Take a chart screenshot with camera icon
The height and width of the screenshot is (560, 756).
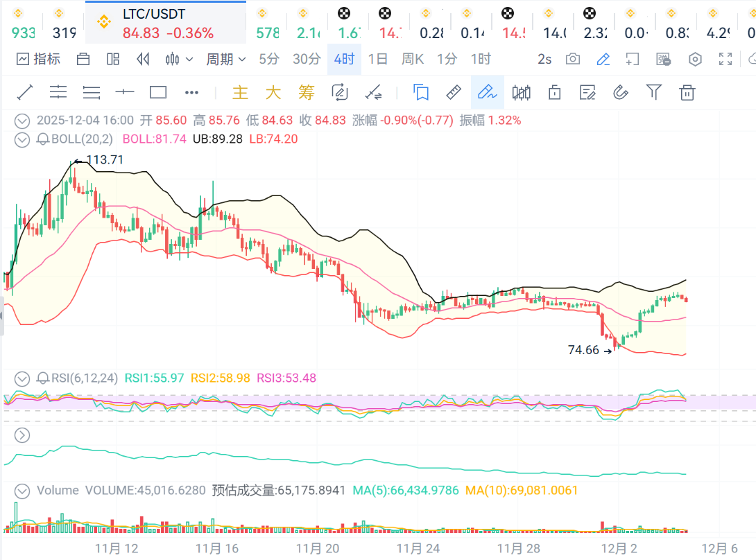point(573,59)
